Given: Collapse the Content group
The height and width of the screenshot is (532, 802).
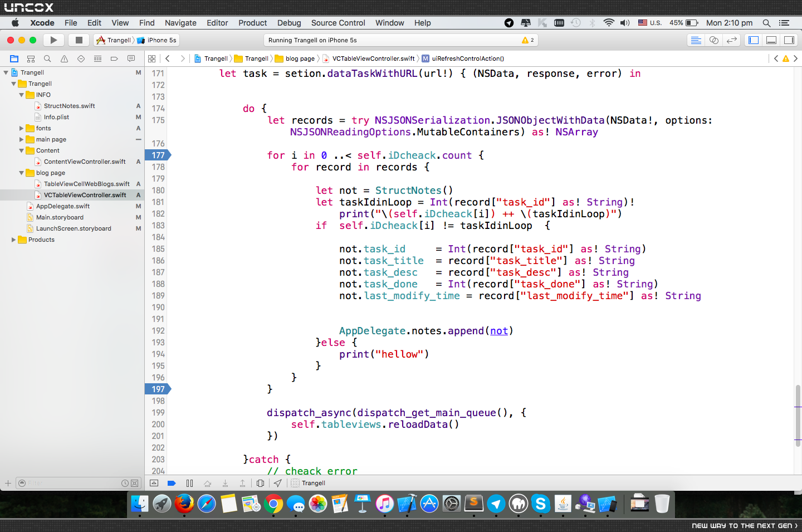Looking at the screenshot, I should tap(21, 150).
